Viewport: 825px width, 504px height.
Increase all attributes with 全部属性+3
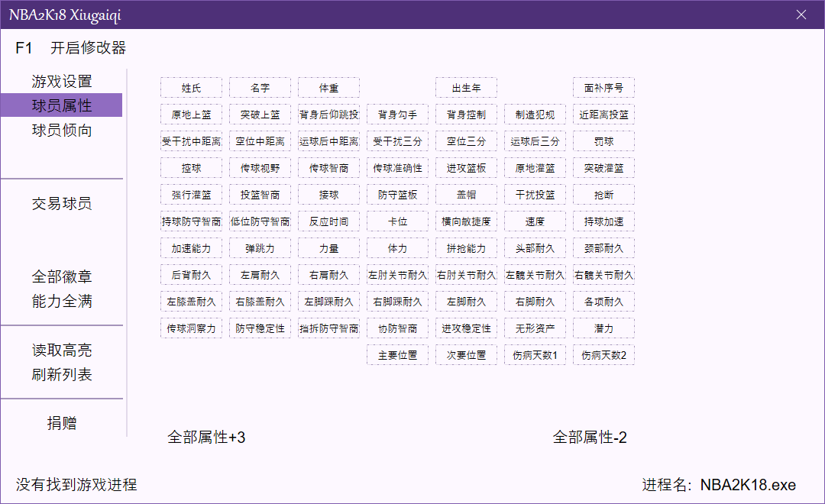pyautogui.click(x=206, y=438)
